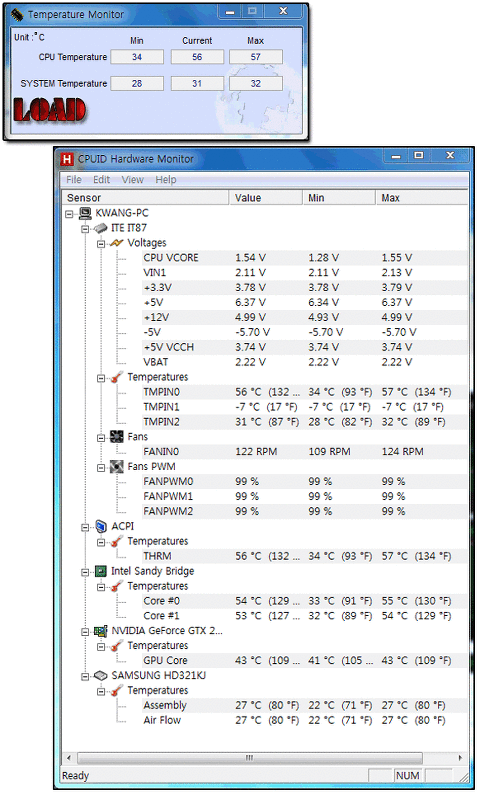This screenshot has height=795, width=480.
Task: Click the scrollbar left arrow
Action: 69,758
